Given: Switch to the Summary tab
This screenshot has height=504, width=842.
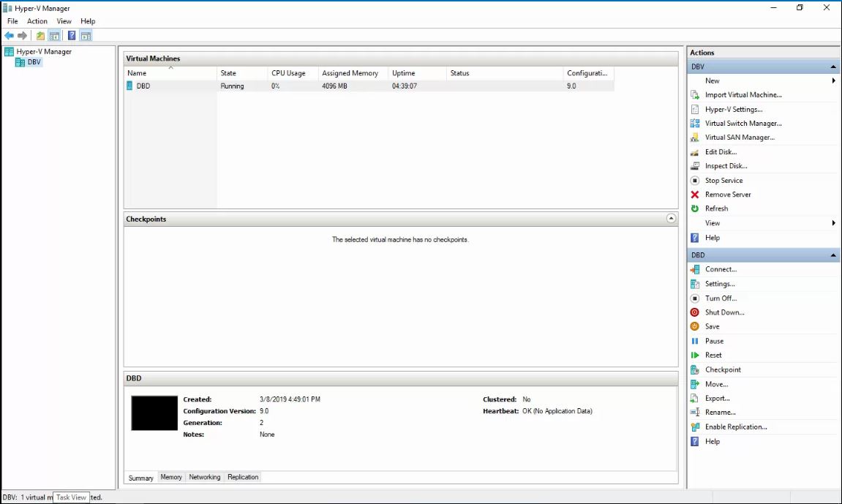Looking at the screenshot, I should coord(140,478).
